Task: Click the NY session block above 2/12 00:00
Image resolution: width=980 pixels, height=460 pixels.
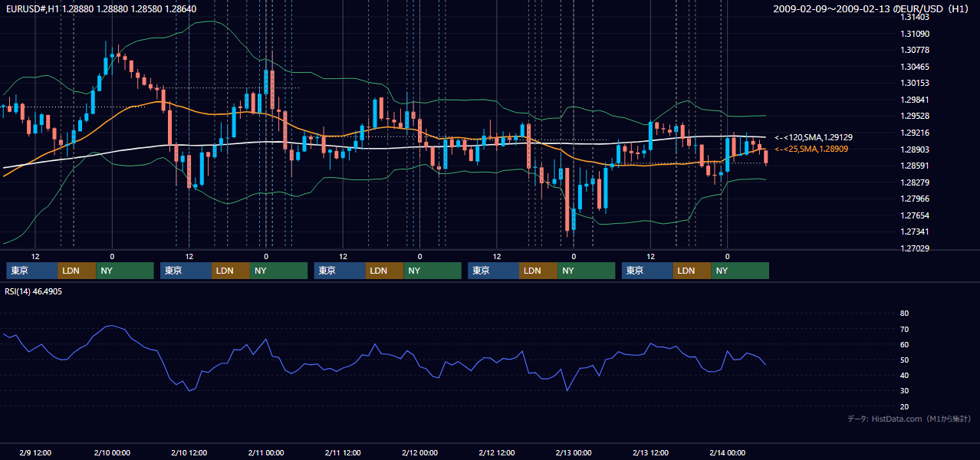Action: pyautogui.click(x=432, y=271)
